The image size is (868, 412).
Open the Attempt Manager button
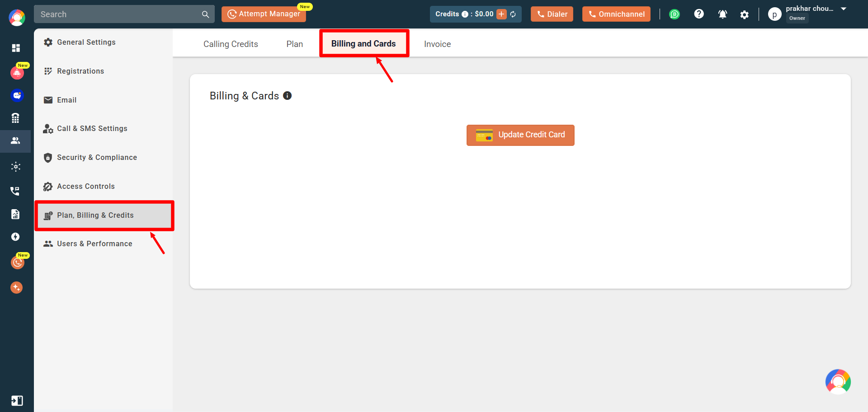(264, 14)
